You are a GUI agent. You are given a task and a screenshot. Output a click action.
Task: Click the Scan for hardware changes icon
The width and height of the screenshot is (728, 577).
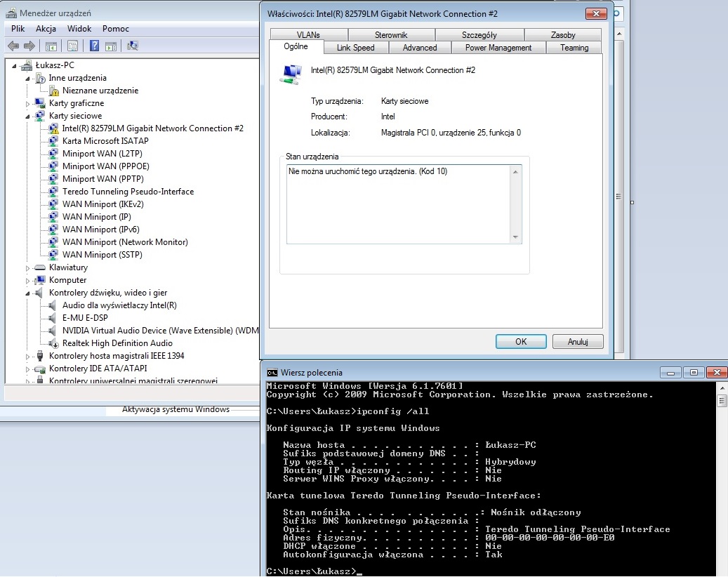133,46
